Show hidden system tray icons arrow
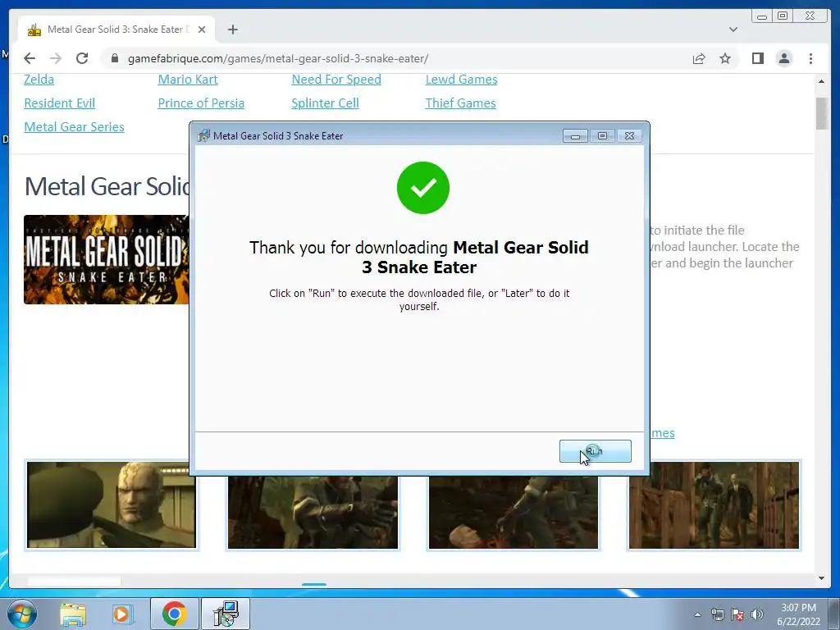This screenshot has width=840, height=630. pos(697,614)
